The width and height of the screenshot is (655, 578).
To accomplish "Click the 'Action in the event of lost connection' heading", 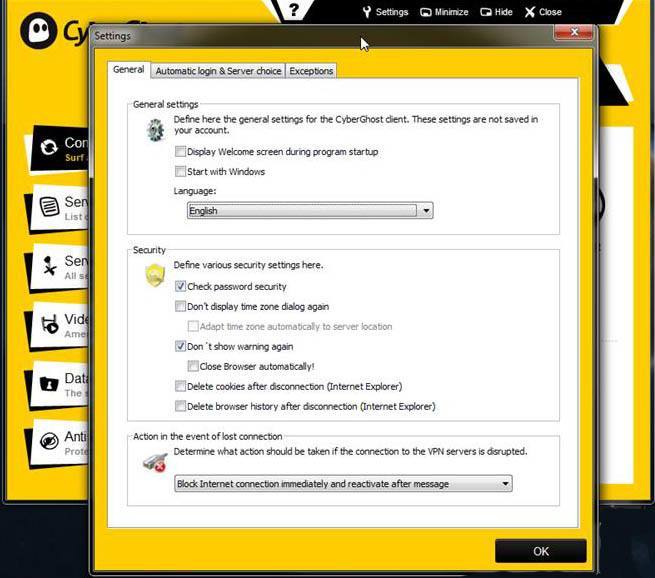I will click(x=208, y=436).
